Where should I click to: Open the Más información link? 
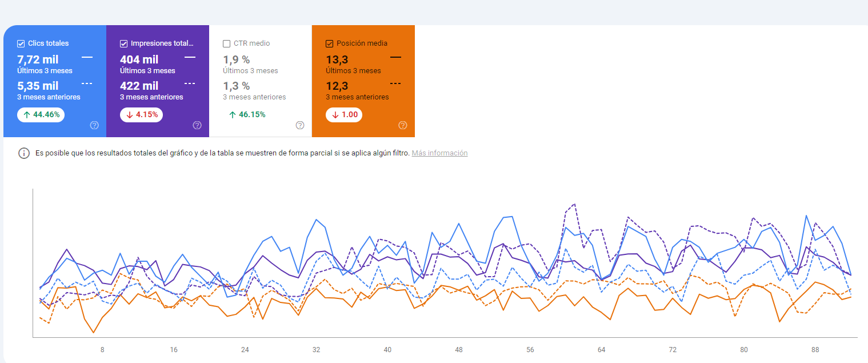(x=439, y=153)
